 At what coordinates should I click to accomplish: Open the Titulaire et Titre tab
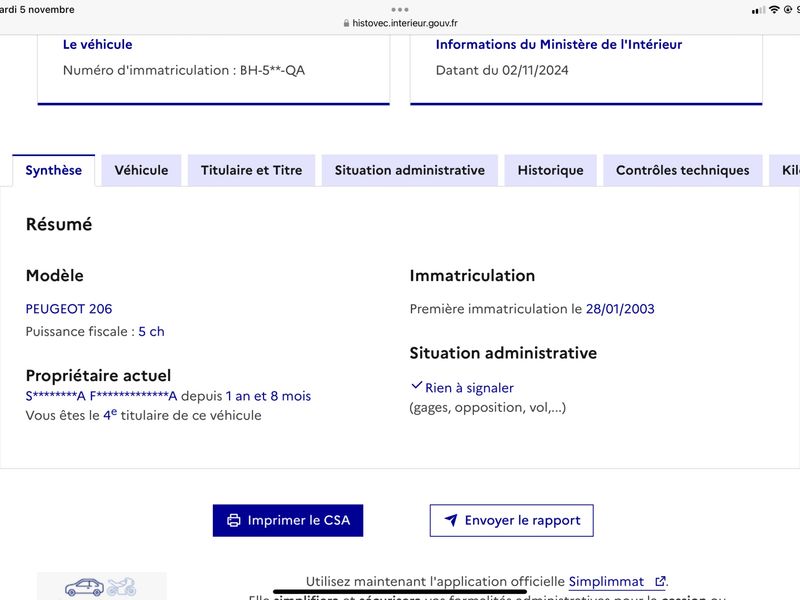[252, 170]
